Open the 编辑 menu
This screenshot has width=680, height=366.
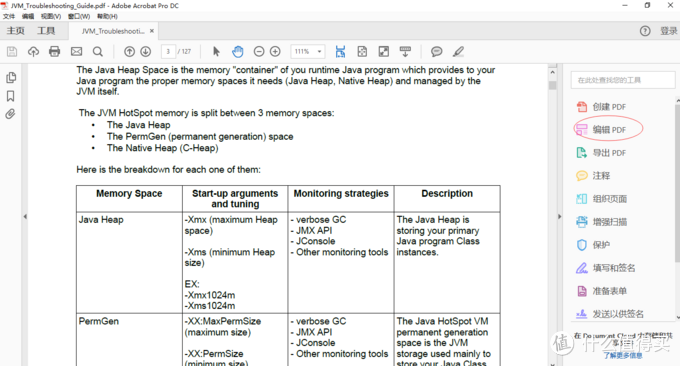click(x=28, y=16)
